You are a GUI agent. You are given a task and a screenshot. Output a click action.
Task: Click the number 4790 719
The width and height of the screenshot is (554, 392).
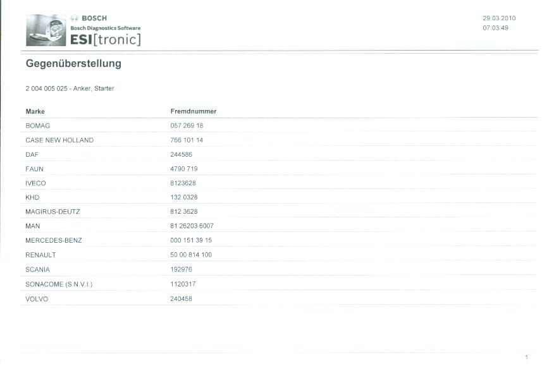(184, 169)
